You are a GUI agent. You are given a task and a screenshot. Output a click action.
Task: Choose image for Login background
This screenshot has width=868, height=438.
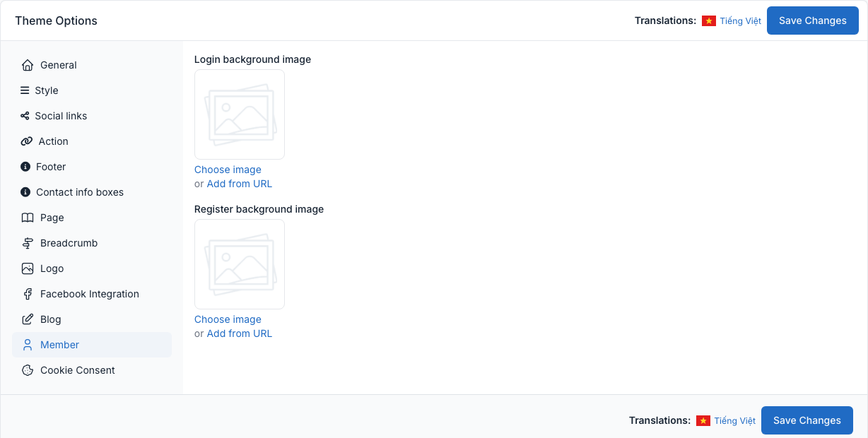[x=228, y=170]
